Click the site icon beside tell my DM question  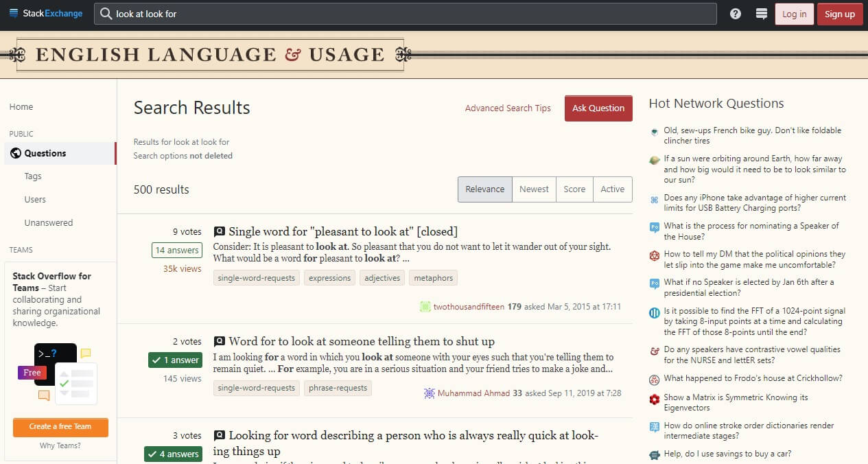(x=655, y=255)
